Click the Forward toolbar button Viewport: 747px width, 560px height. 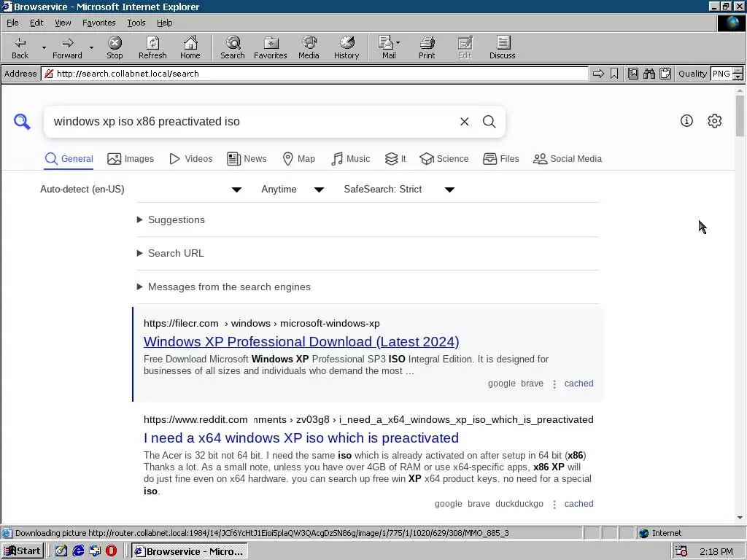[x=67, y=47]
